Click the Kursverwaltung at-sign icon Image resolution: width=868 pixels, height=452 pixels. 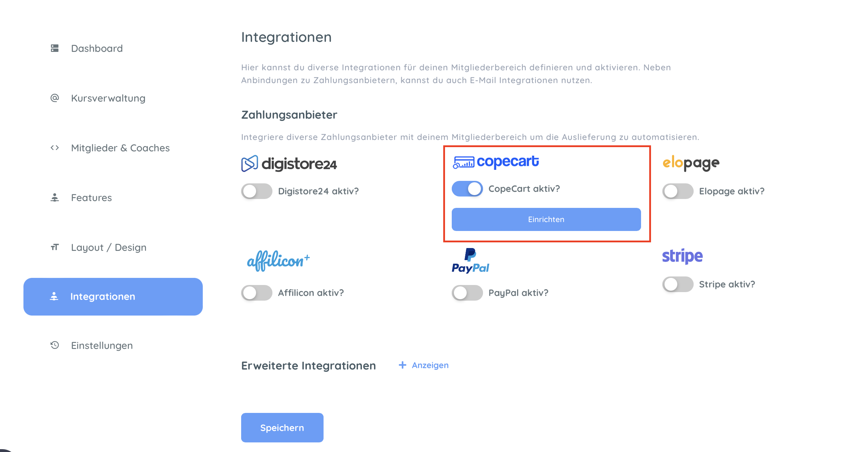55,98
